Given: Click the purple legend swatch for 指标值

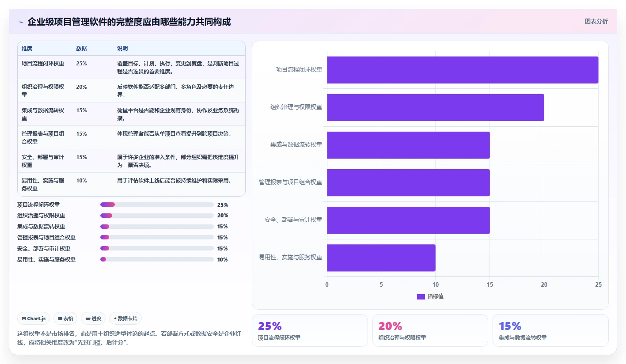Looking at the screenshot, I should 421,296.
